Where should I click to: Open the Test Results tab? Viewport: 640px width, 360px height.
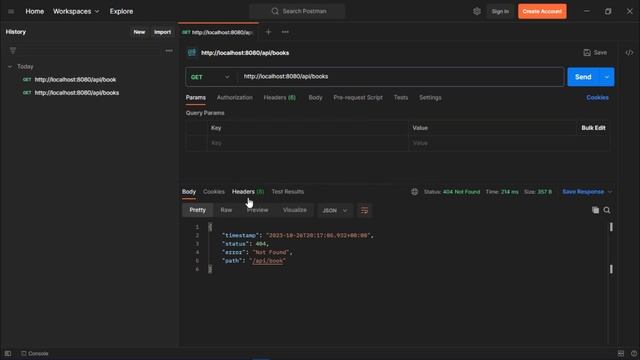click(x=288, y=192)
